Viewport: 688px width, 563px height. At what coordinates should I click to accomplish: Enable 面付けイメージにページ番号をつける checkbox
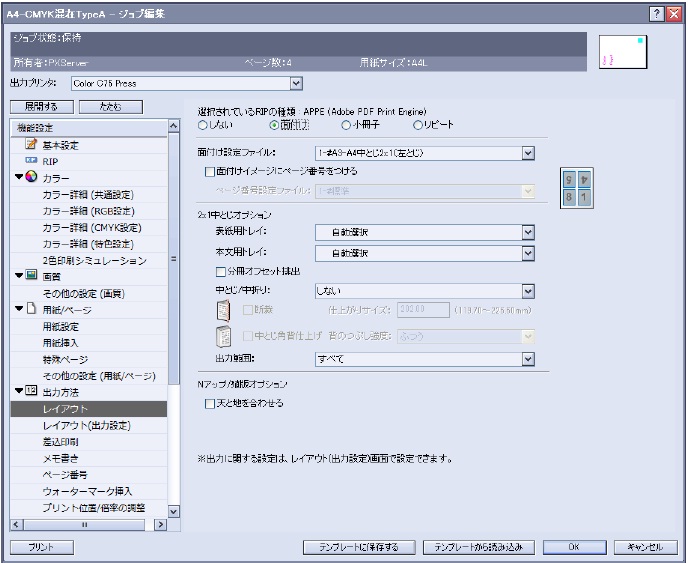(x=208, y=171)
